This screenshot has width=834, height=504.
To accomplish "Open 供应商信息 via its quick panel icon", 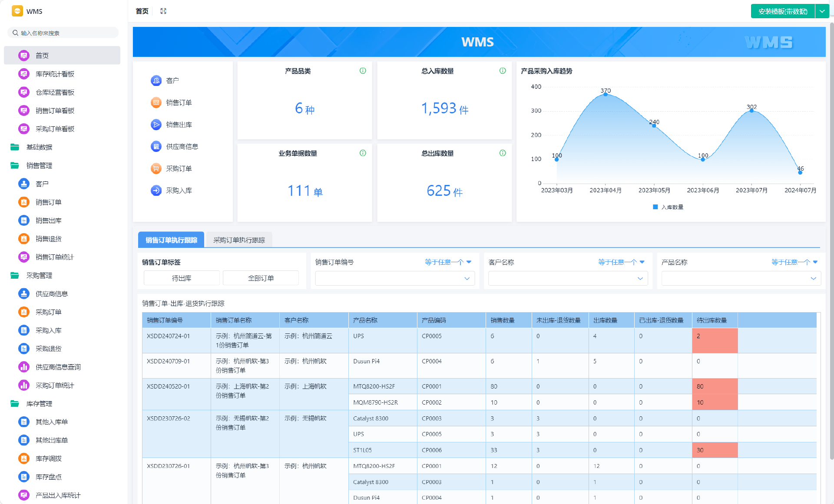I will click(156, 146).
